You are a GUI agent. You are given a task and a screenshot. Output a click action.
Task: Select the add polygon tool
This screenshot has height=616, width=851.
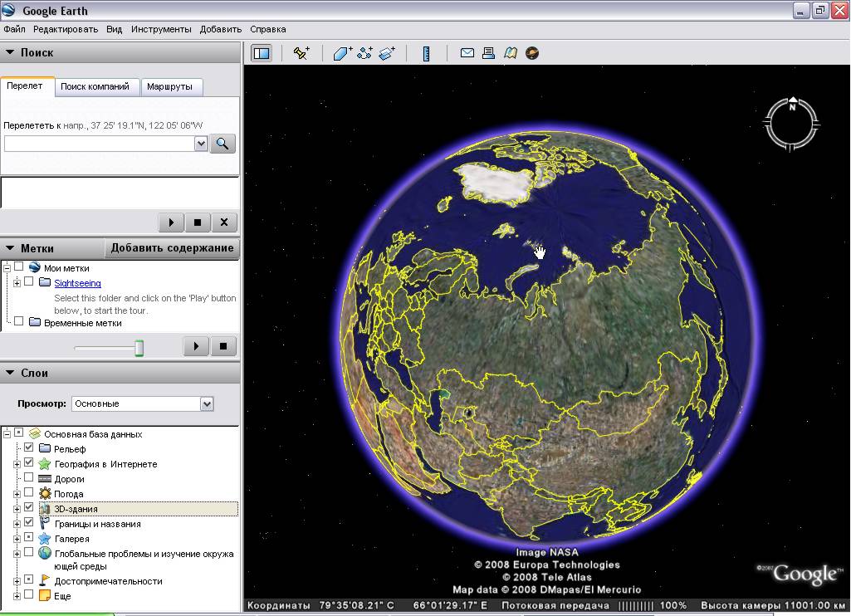click(342, 53)
